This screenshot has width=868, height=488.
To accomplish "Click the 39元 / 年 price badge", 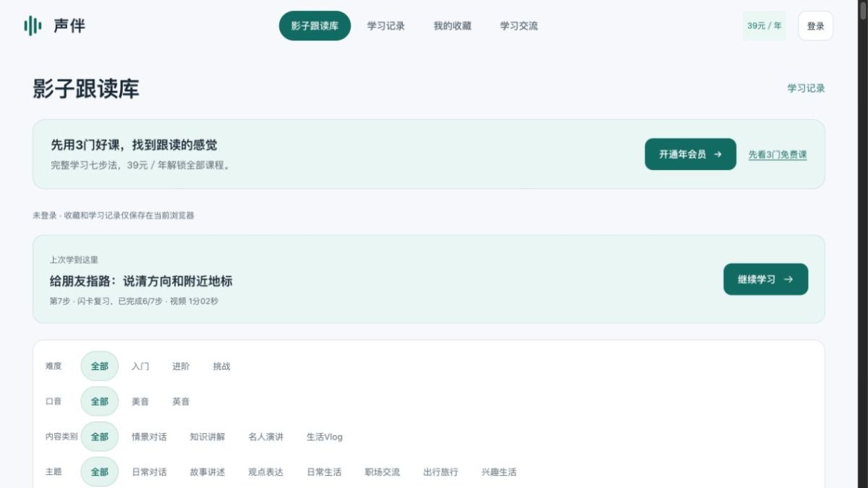I will pyautogui.click(x=765, y=26).
